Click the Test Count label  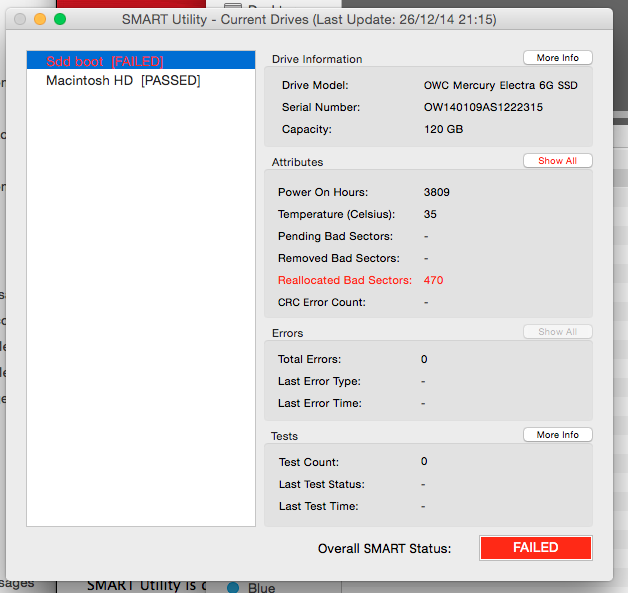click(x=309, y=462)
